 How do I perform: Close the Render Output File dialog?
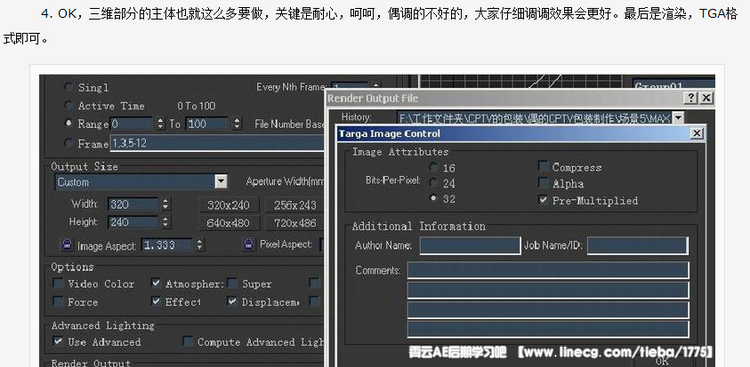click(x=706, y=98)
